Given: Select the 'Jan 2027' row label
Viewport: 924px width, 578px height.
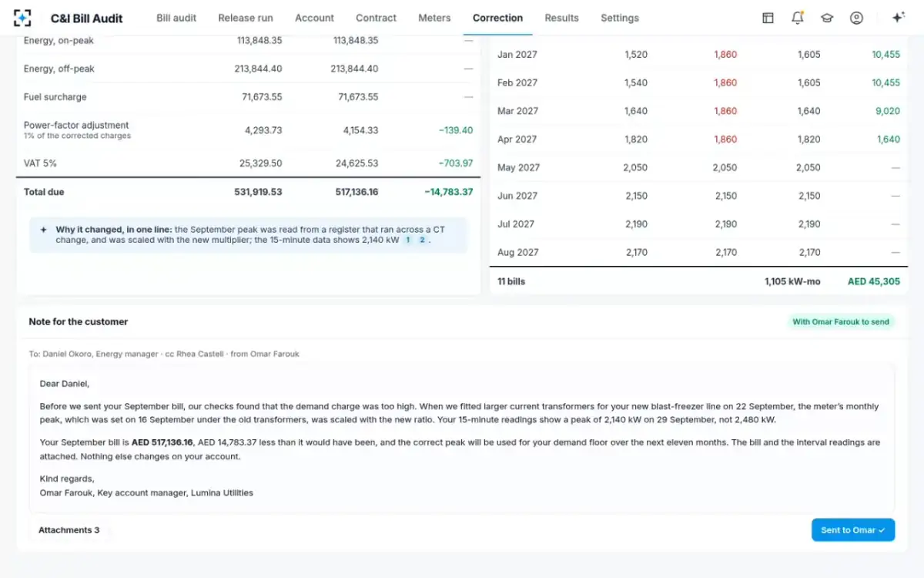Looking at the screenshot, I should point(517,55).
